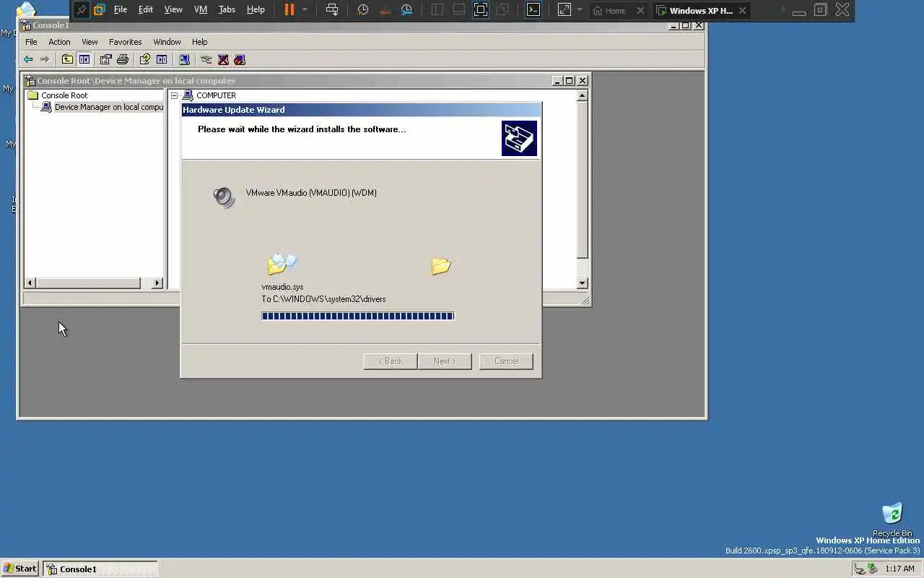Viewport: 924px width, 578px height.
Task: Open the Console1 Window menu
Action: click(x=167, y=42)
